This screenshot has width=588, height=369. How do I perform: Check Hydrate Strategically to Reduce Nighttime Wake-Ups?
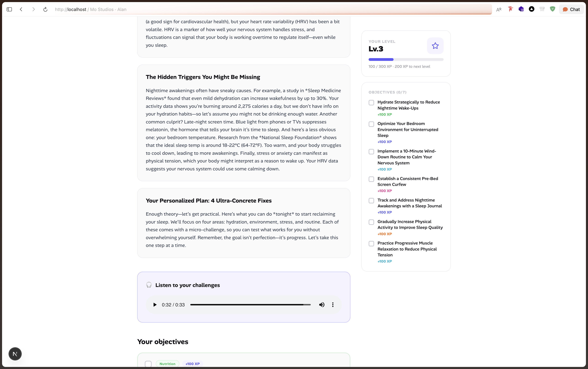point(371,102)
